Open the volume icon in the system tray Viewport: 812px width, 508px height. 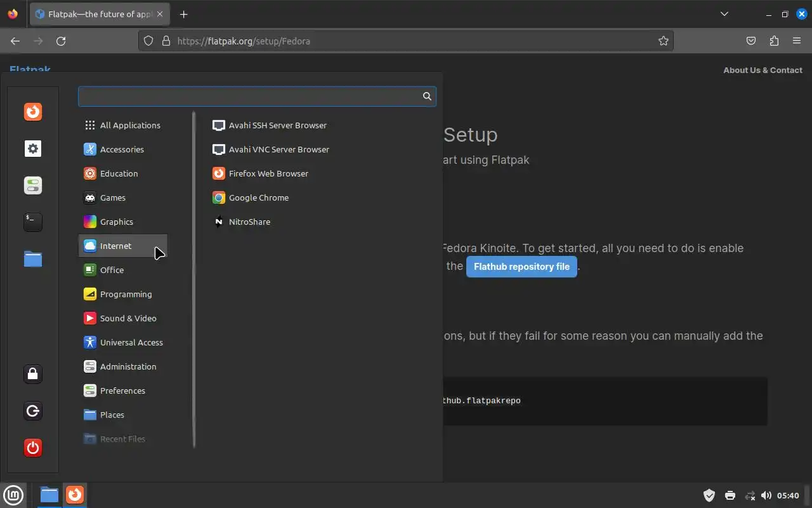pyautogui.click(x=766, y=495)
